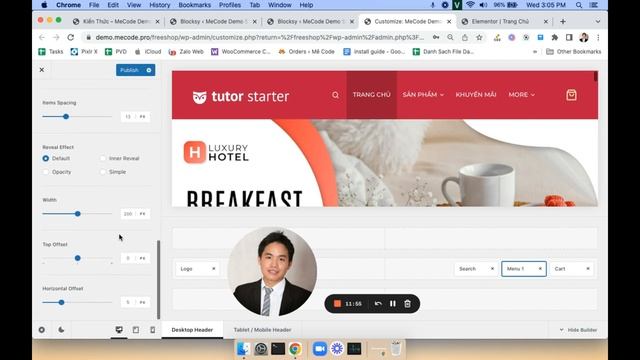Open TRANG CHỦ menu item in preview
This screenshot has height=360, width=640.
coord(371,95)
